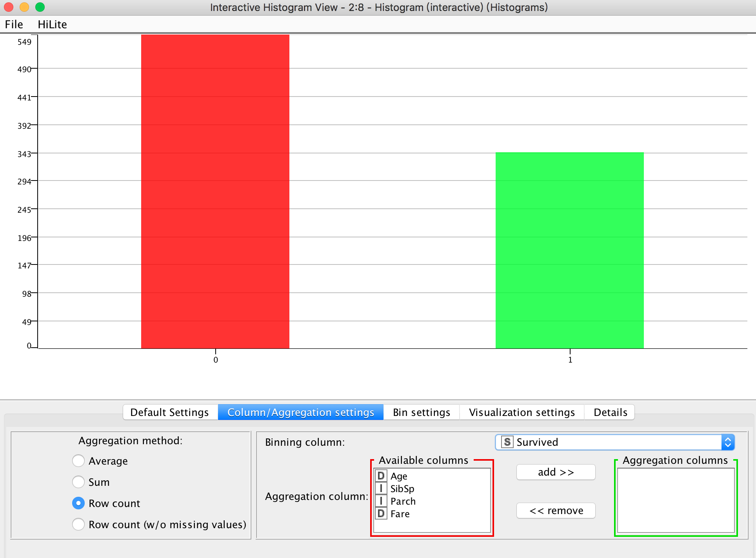Select Age in Available columns
Viewport: 756px width, 558px height.
433,476
